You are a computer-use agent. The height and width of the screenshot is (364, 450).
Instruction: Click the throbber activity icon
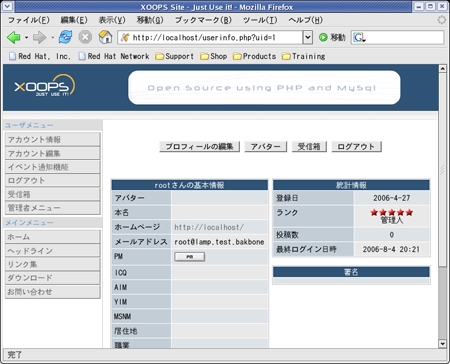[x=442, y=20]
